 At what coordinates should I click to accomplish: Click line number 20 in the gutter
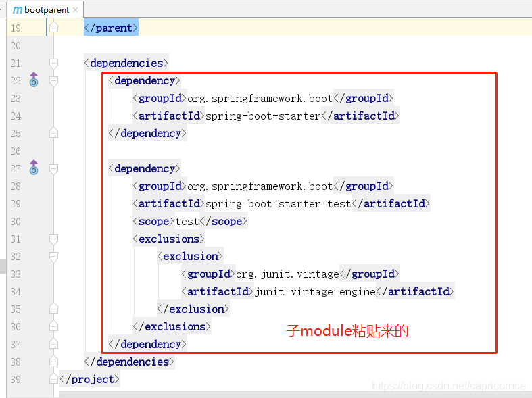click(16, 45)
